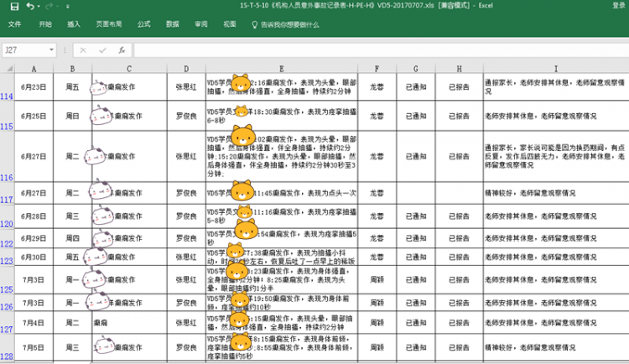Click the Save icon in quick access toolbar
Image resolution: width=629 pixels, height=364 pixels.
[13, 6]
